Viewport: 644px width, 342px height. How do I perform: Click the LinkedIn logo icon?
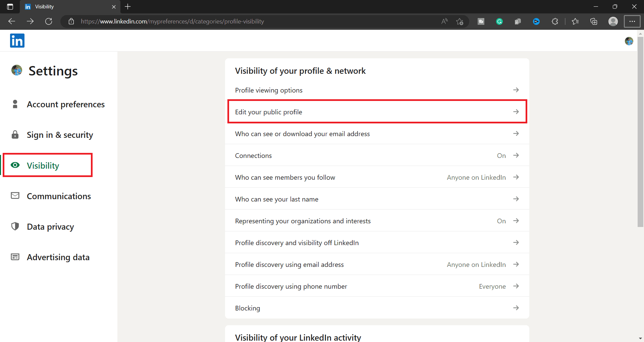coord(17,41)
